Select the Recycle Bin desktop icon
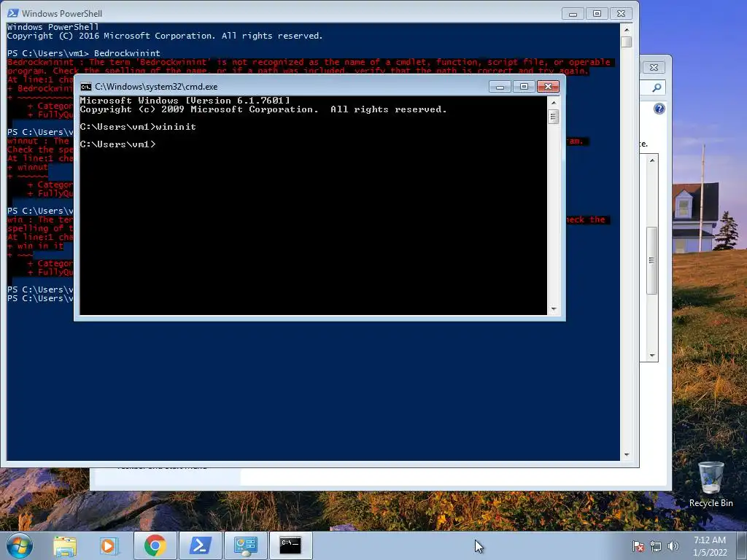Image resolution: width=747 pixels, height=560 pixels. pos(711,485)
